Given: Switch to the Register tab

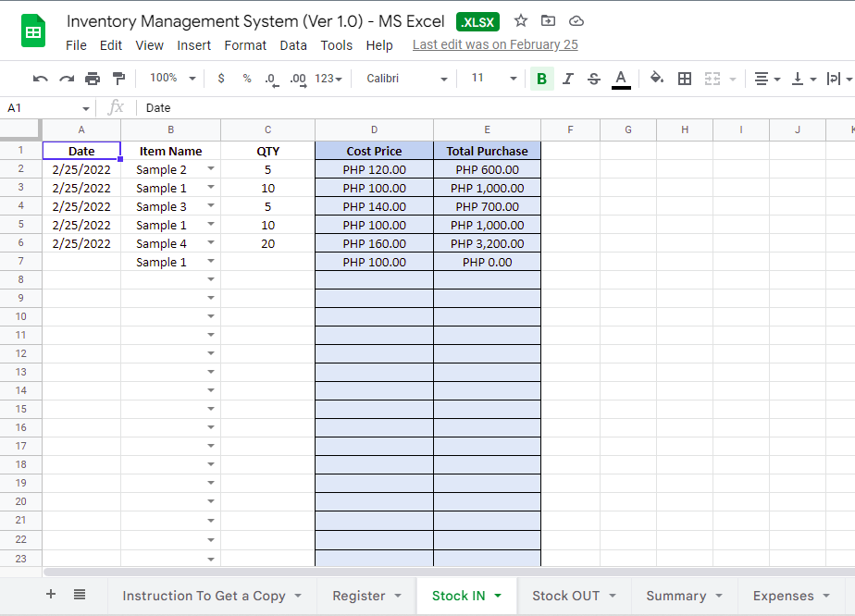Looking at the screenshot, I should [x=367, y=596].
